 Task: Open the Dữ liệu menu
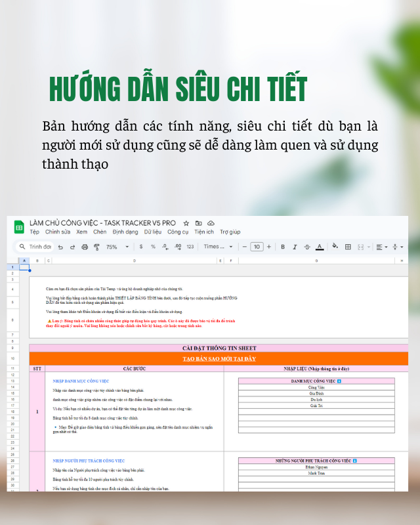tap(152, 232)
